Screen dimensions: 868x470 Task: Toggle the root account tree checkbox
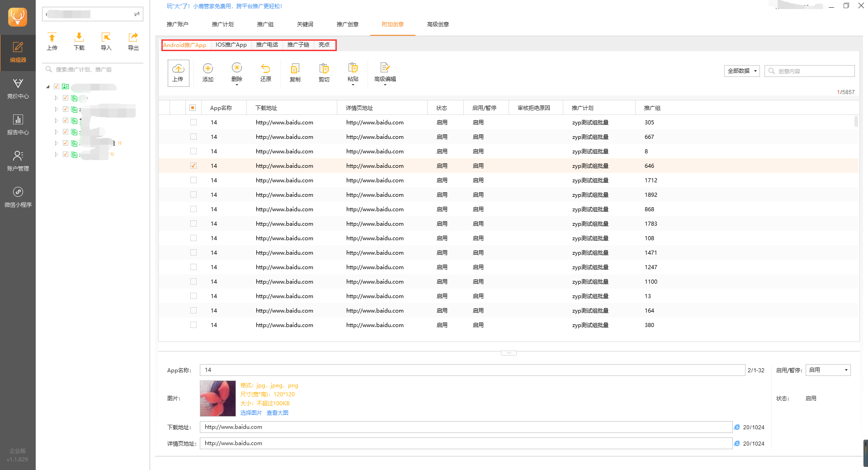click(57, 86)
